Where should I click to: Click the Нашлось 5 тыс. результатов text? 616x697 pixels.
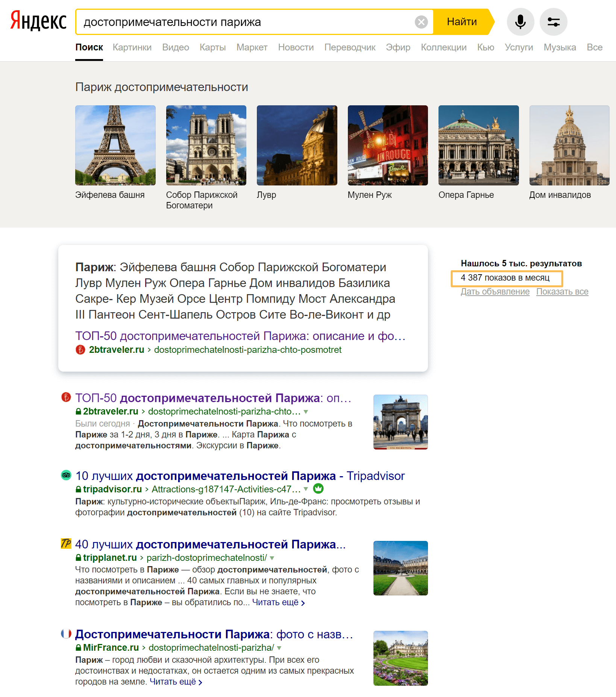pyautogui.click(x=521, y=264)
